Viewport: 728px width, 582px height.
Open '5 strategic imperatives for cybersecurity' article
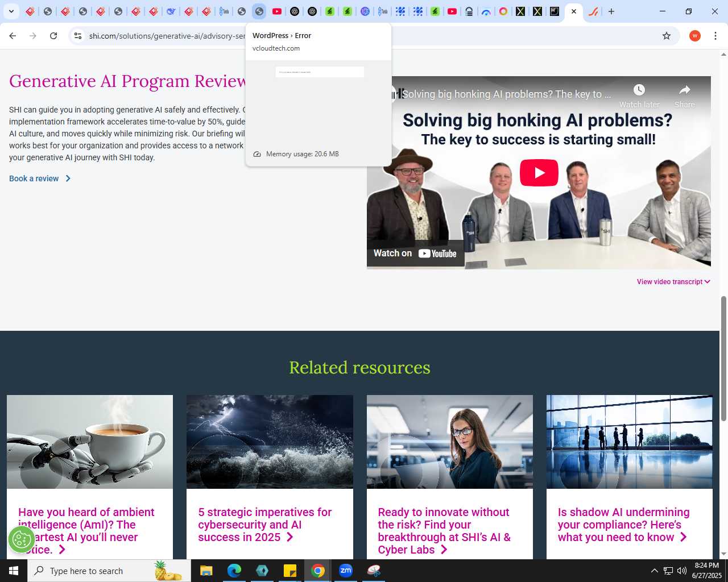[x=264, y=525]
